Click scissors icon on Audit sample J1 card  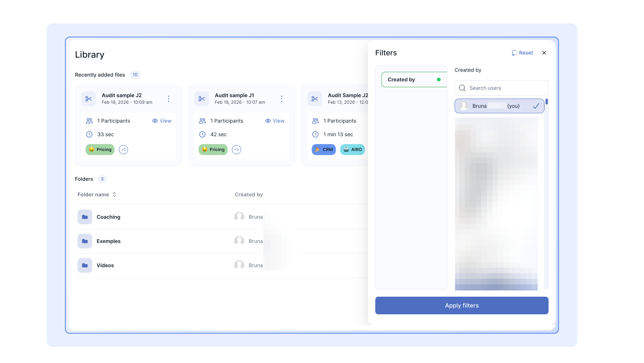pyautogui.click(x=201, y=99)
